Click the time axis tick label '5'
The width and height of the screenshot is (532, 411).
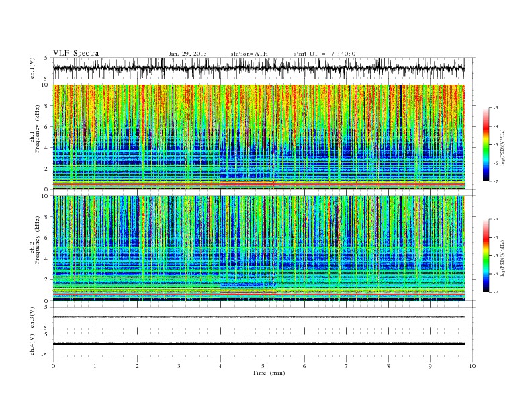[x=263, y=366]
